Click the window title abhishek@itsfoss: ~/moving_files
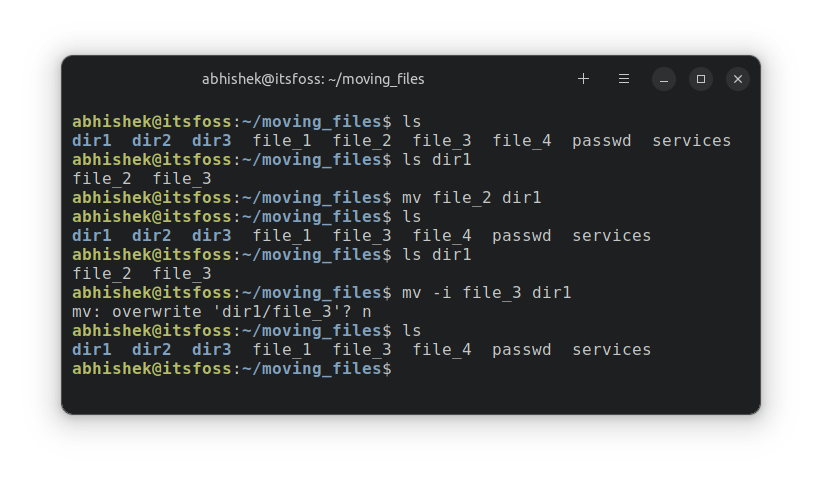Screen dimensions: 822x482 pyautogui.click(x=313, y=79)
